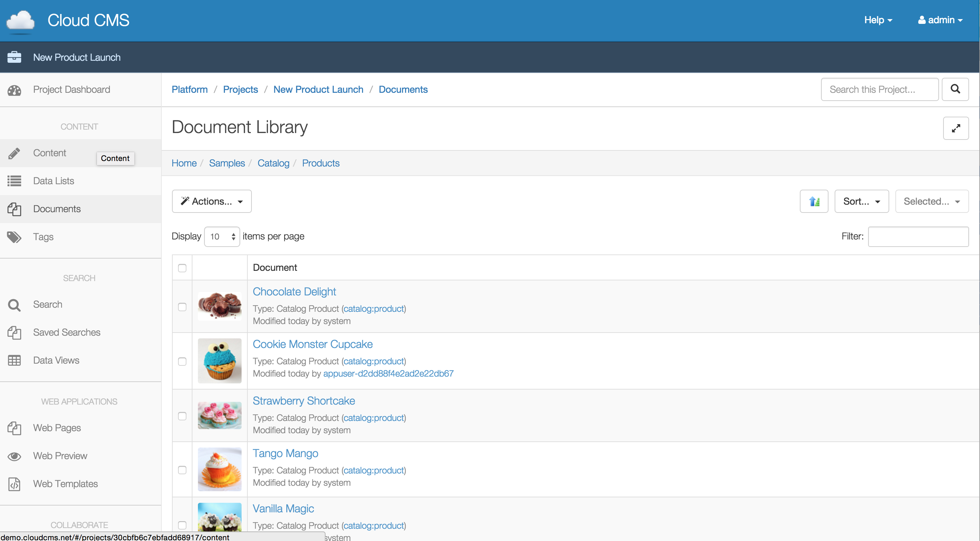
Task: Go to Platform breadcrumb link
Action: click(x=189, y=89)
